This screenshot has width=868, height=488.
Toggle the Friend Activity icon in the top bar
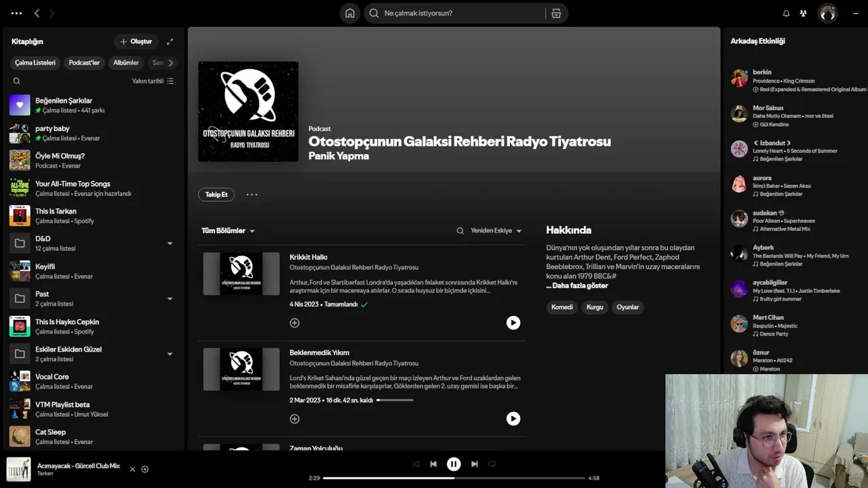tap(804, 13)
